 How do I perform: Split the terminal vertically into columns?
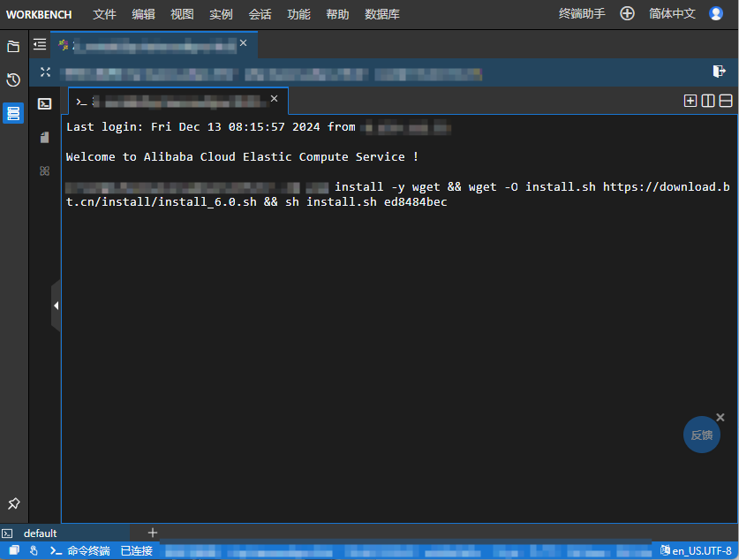point(708,101)
